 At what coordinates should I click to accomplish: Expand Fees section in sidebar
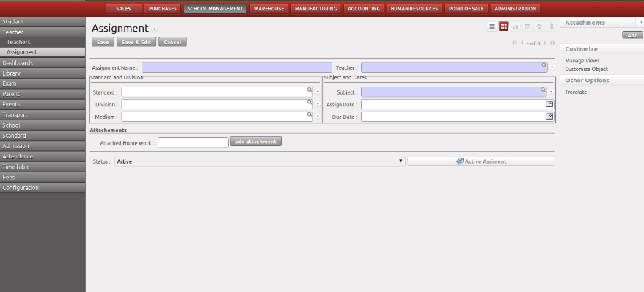(43, 178)
